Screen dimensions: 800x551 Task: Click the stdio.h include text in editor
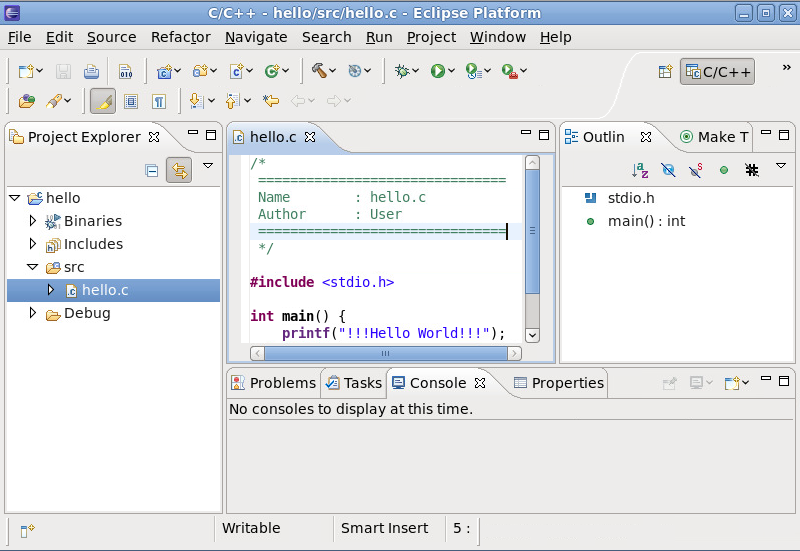click(x=358, y=283)
